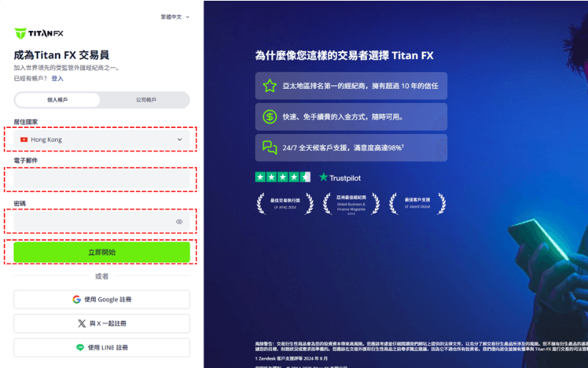Viewport: 588px width, 368px height.
Task: Open the Hong Kong country dropdown
Action: point(101,139)
